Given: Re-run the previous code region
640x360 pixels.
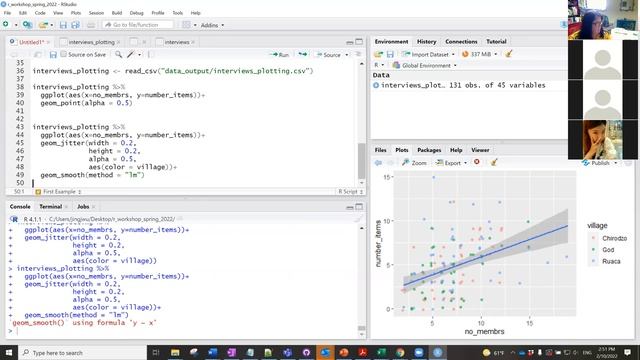Looking at the screenshot, I should coord(302,54).
